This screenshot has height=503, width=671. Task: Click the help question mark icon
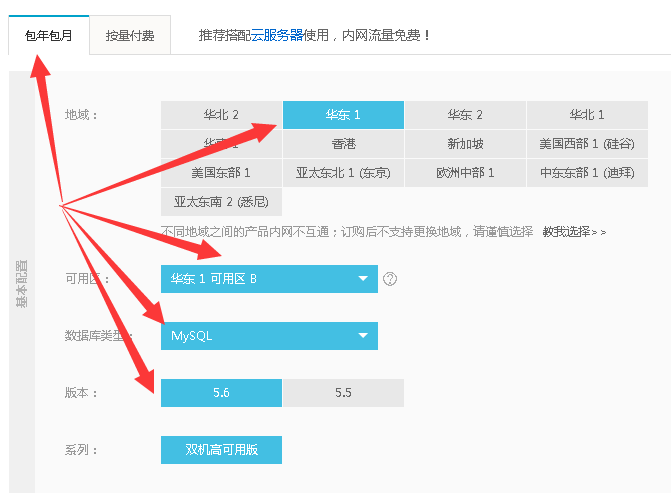coord(390,279)
